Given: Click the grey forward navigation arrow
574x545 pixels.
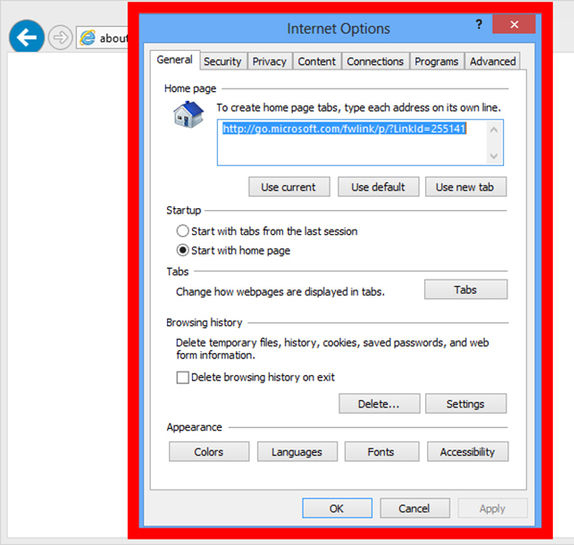Looking at the screenshot, I should tap(60, 37).
